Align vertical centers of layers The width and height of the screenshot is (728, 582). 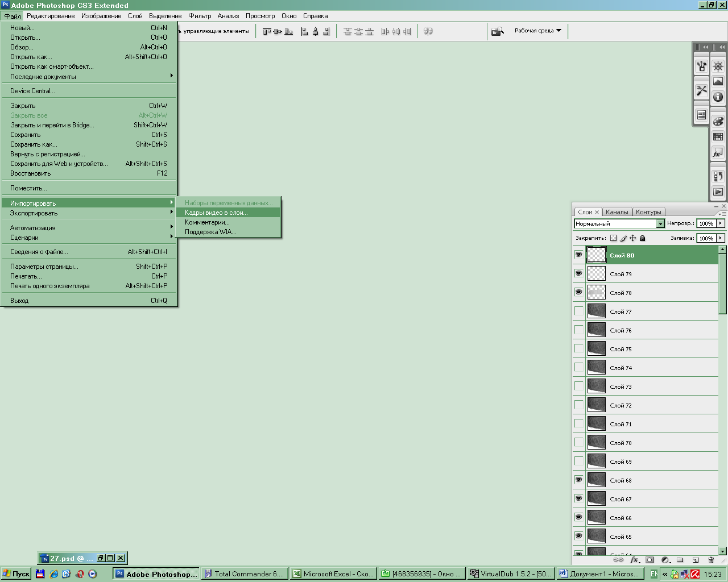pos(278,31)
